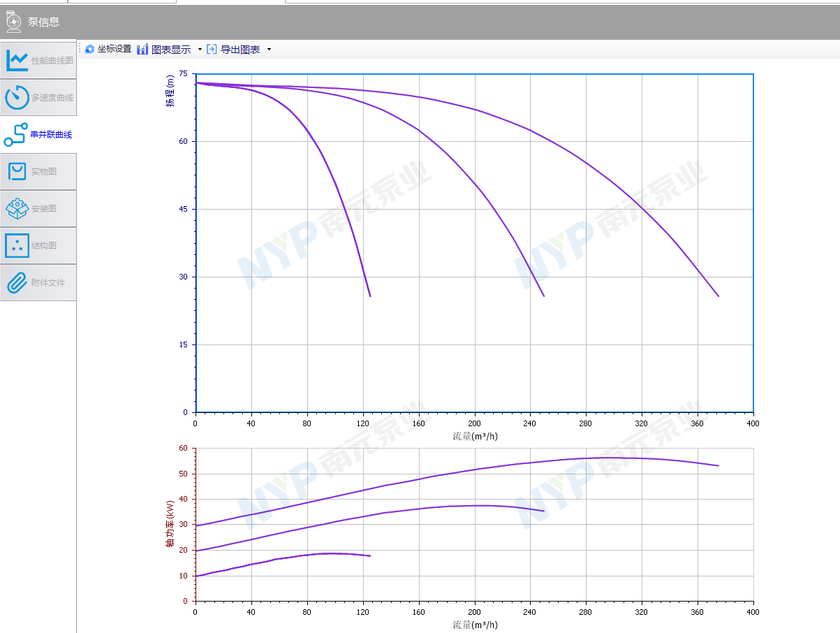Select the 串并联曲线 series-parallel tab
Image resolution: width=840 pixels, height=633 pixels.
pyautogui.click(x=38, y=134)
